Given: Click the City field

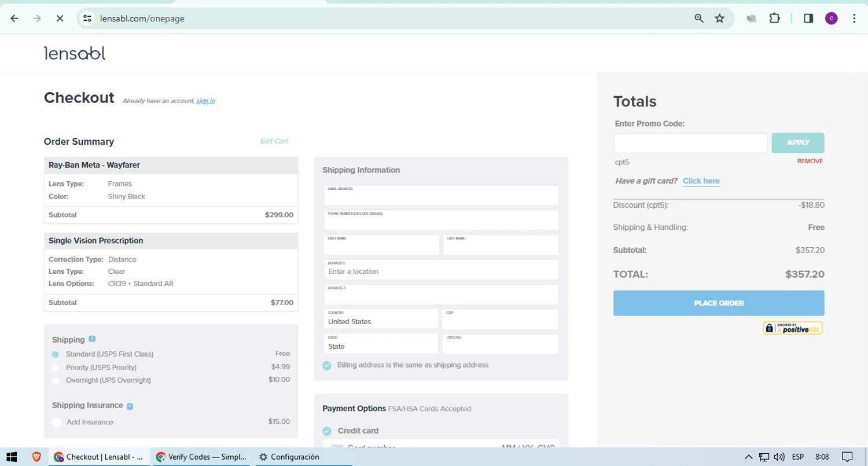Looking at the screenshot, I should point(501,319).
